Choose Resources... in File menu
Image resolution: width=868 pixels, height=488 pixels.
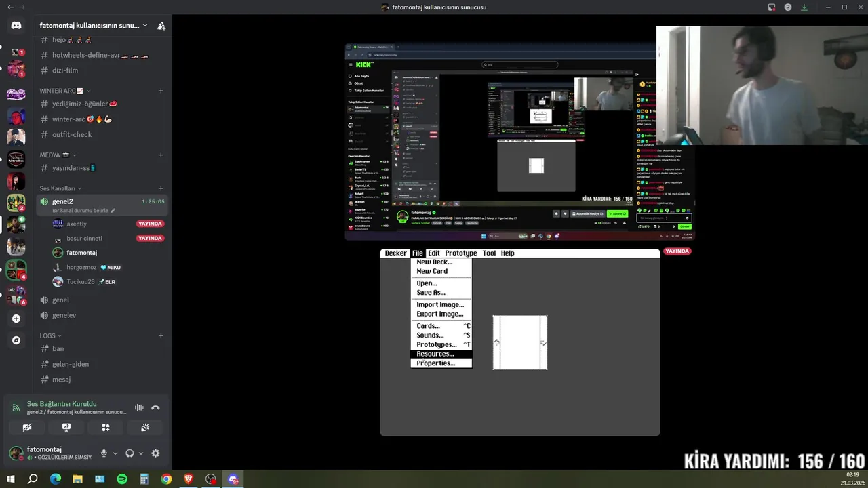click(441, 354)
